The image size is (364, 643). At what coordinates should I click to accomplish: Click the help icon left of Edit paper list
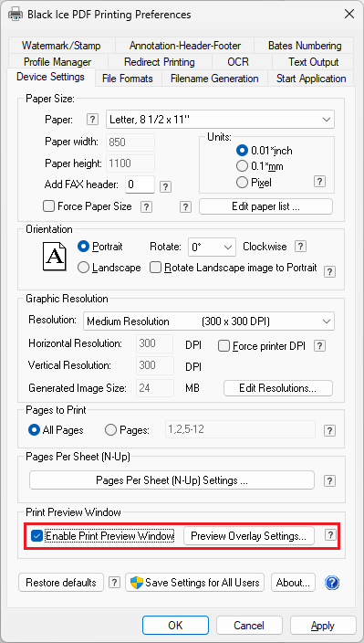tap(185, 207)
